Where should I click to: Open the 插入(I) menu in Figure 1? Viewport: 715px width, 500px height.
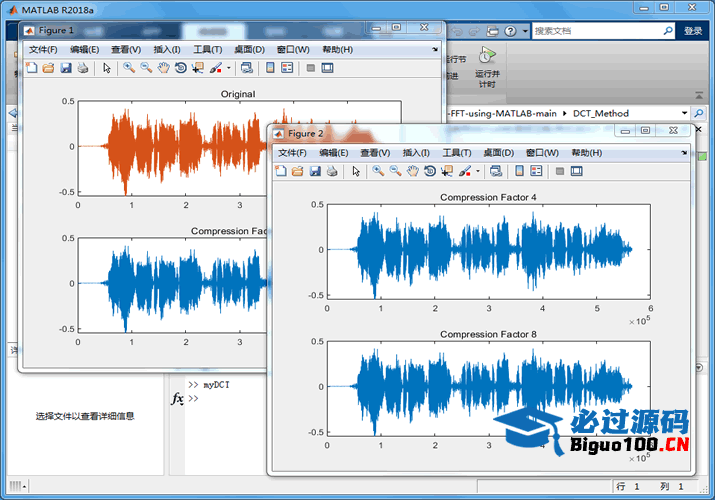(x=167, y=49)
